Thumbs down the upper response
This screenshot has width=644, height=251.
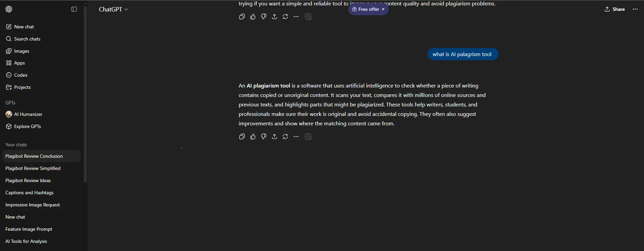click(264, 17)
